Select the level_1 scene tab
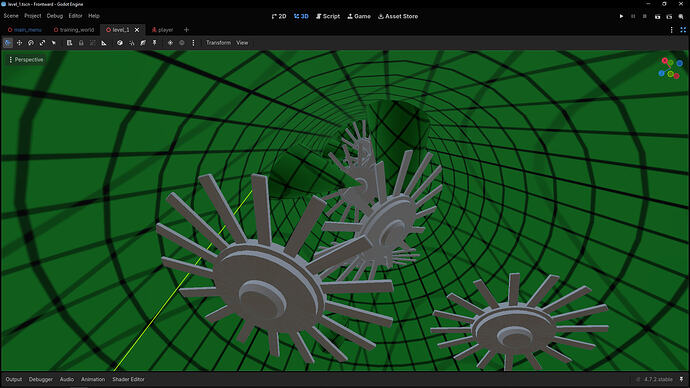Viewport: 690px width, 388px height. pos(117,30)
